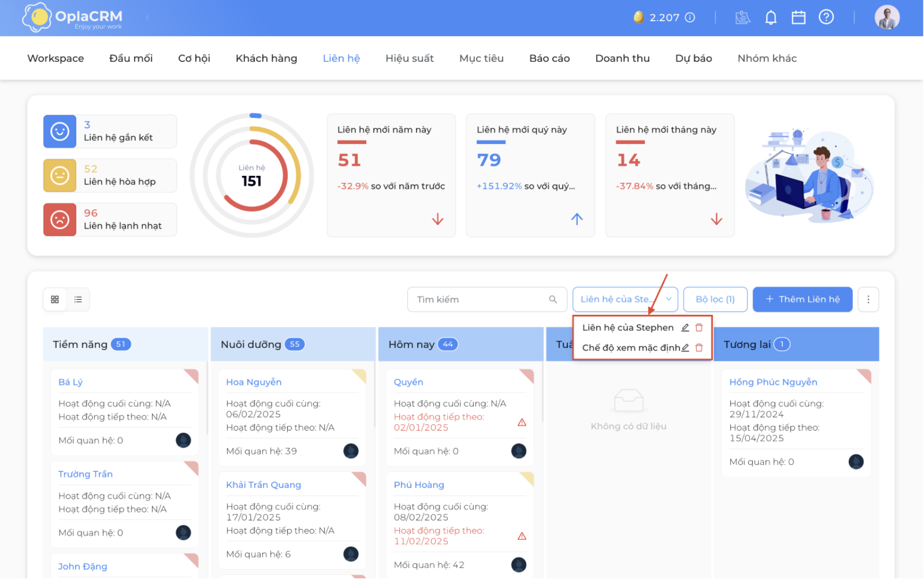Viewport: 924px width, 580px height.
Task: Click the down arrow in monthly contacts card
Action: 716,219
